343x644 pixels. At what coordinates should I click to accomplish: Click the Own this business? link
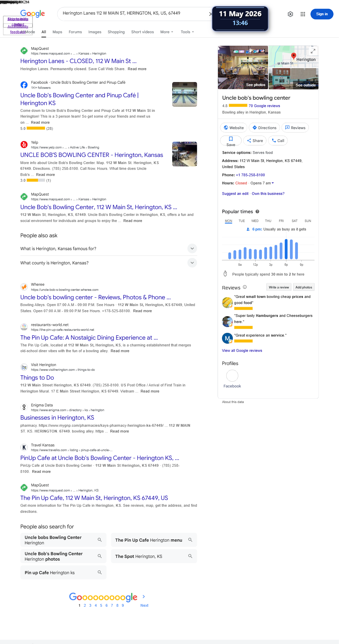pos(268,194)
